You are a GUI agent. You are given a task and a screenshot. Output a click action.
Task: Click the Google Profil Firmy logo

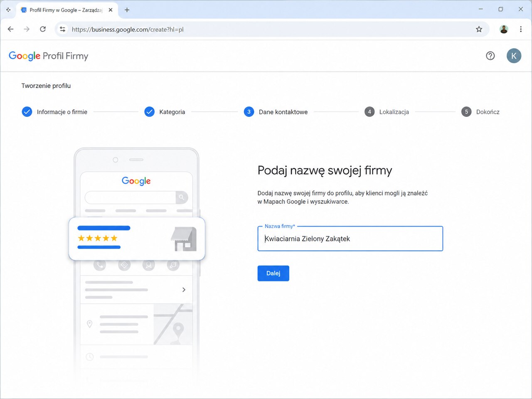[49, 56]
